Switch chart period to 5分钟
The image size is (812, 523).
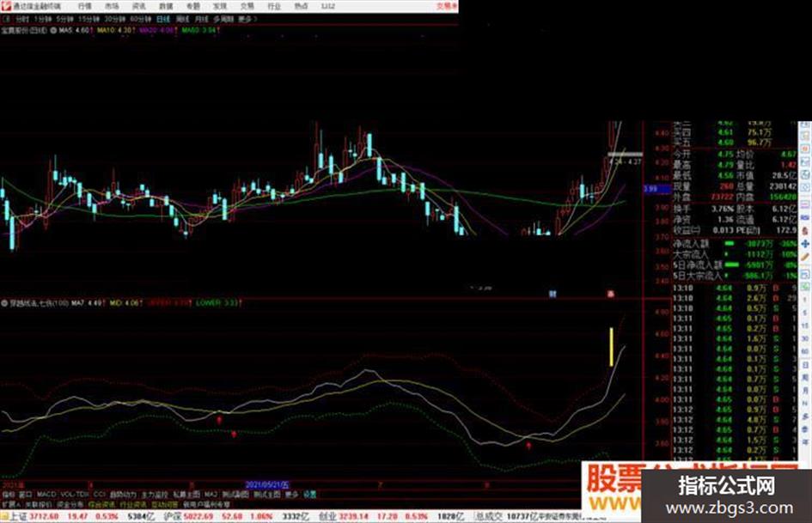click(x=64, y=19)
